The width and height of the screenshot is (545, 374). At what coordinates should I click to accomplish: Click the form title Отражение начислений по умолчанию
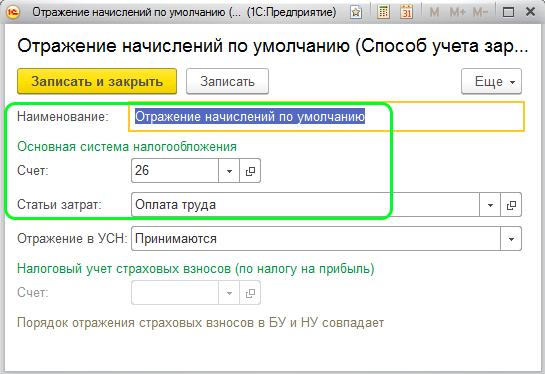(272, 46)
